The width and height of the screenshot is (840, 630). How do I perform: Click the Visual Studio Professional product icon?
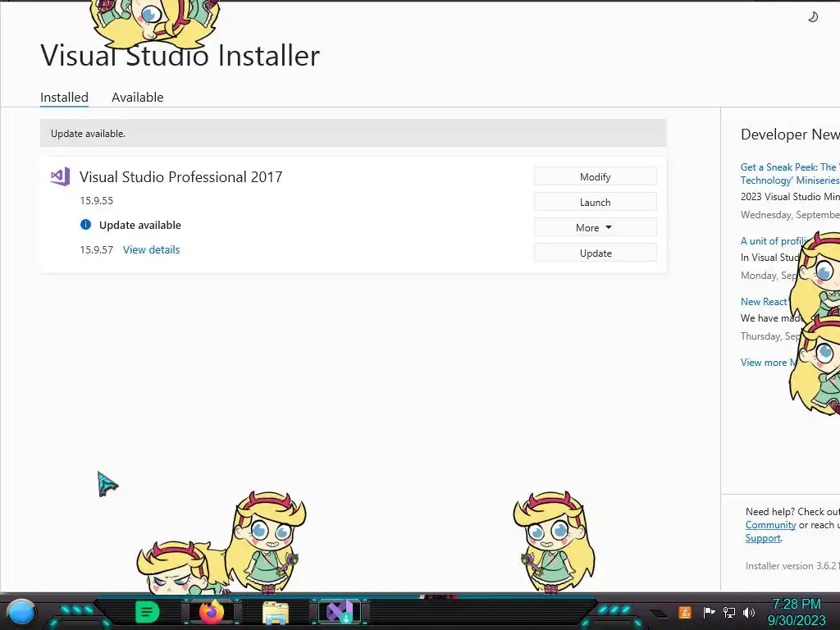(60, 176)
